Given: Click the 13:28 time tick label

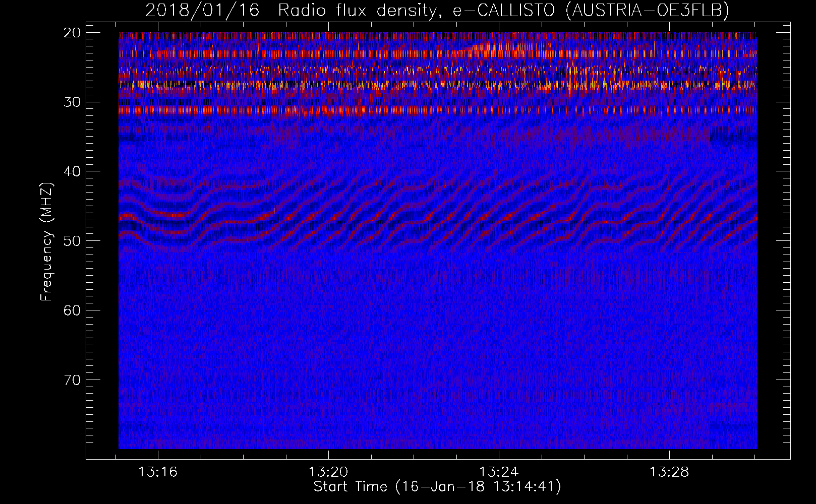Looking at the screenshot, I should pos(669,472).
